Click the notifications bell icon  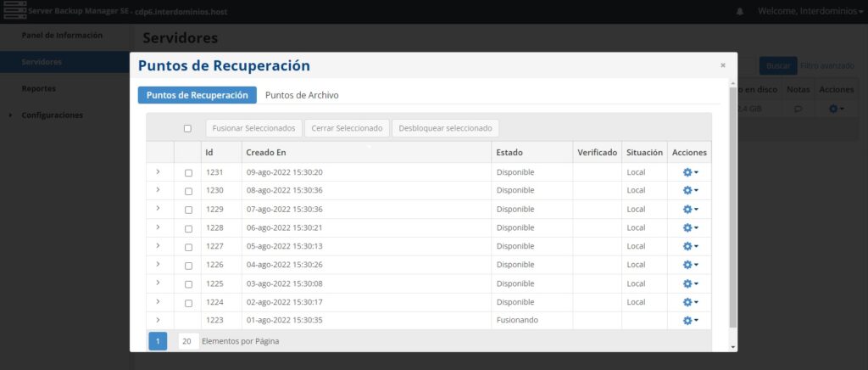click(739, 12)
